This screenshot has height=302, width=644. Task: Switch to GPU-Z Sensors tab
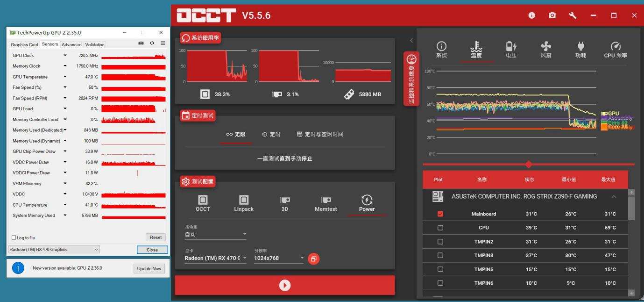[50, 44]
